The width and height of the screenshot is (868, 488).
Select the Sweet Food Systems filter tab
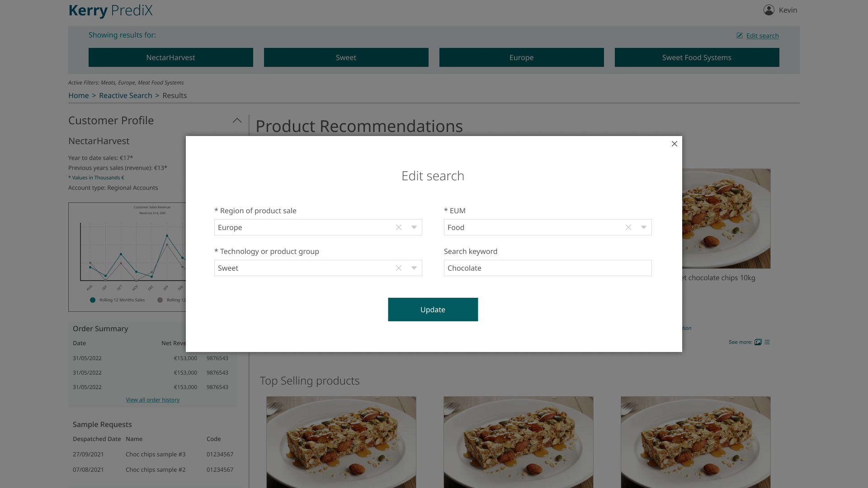click(x=696, y=57)
